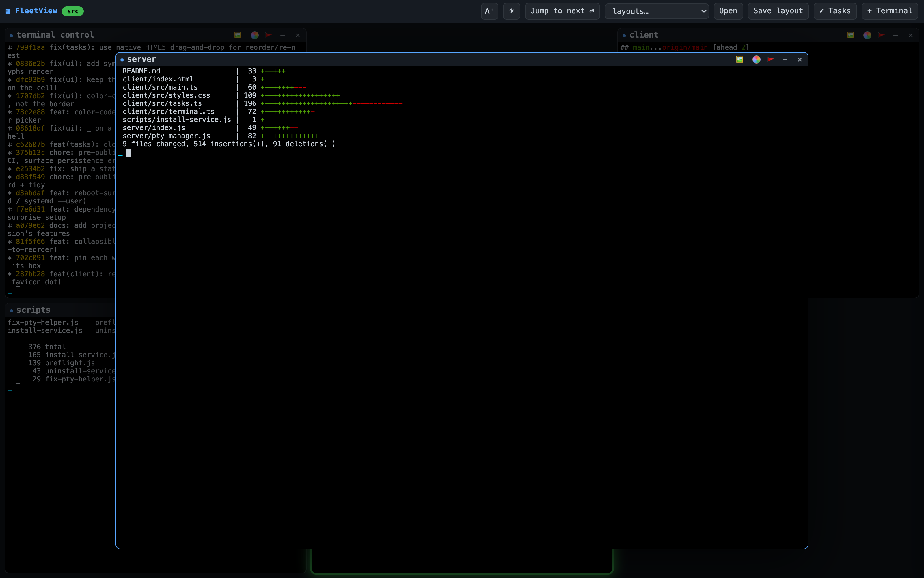Toggle the red flag in server window
Screen dimensions: 924x578
770,59
